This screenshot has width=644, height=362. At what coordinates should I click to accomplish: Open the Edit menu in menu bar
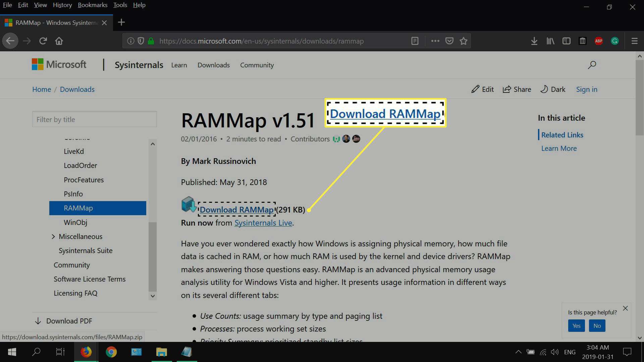[23, 5]
